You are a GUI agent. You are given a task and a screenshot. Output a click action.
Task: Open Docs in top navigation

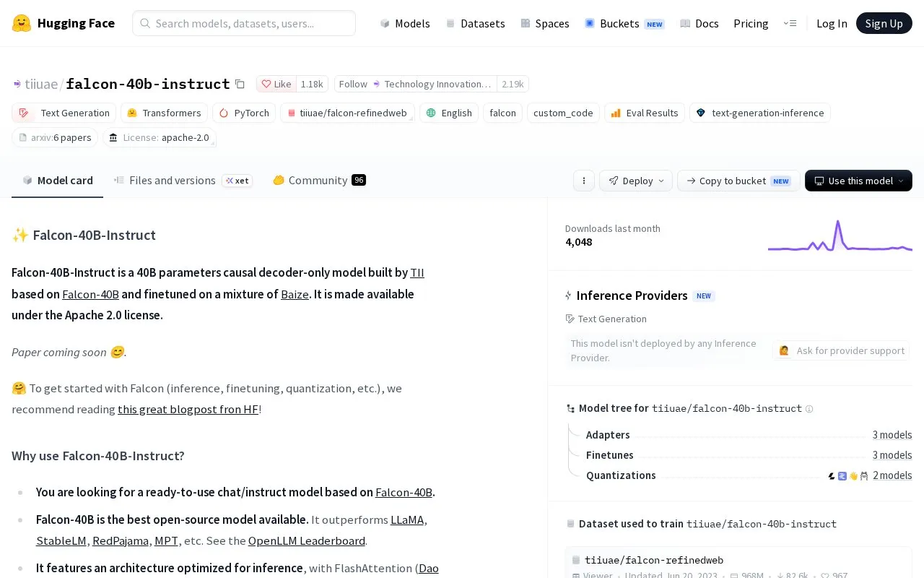(699, 23)
